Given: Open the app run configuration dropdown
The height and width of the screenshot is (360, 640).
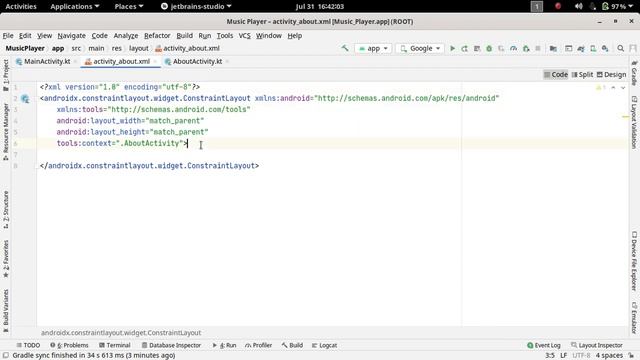Looking at the screenshot, I should (373, 48).
